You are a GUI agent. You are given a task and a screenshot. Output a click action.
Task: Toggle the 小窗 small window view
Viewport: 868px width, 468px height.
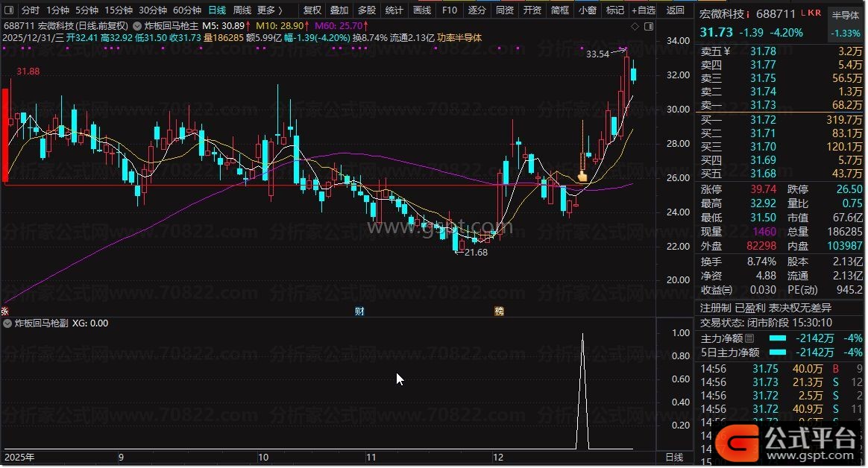(587, 10)
